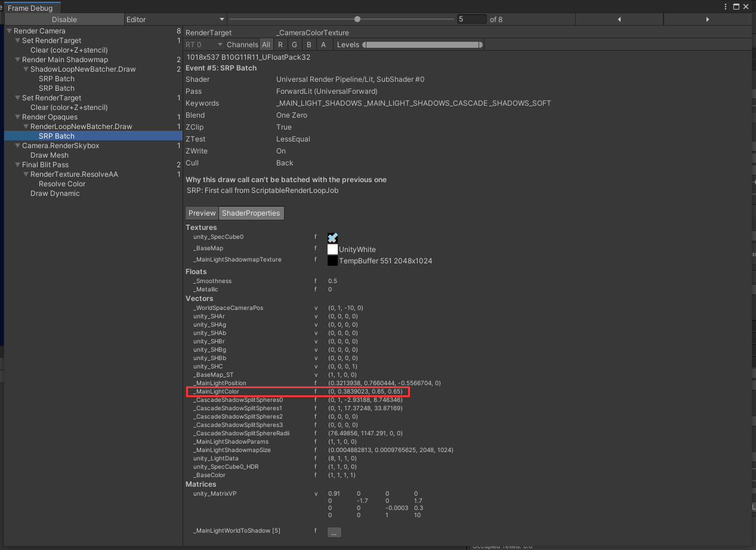Toggle the R channel button
This screenshot has width=756, height=550.
coord(280,45)
